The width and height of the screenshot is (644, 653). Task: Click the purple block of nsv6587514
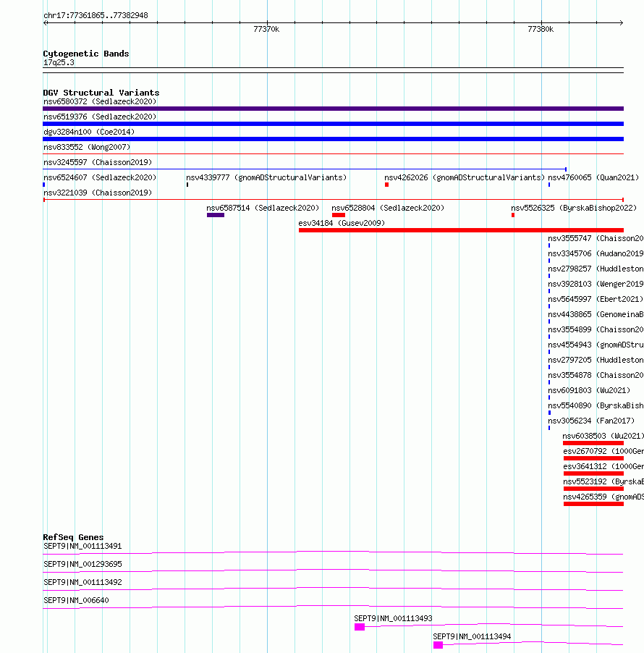click(x=216, y=215)
